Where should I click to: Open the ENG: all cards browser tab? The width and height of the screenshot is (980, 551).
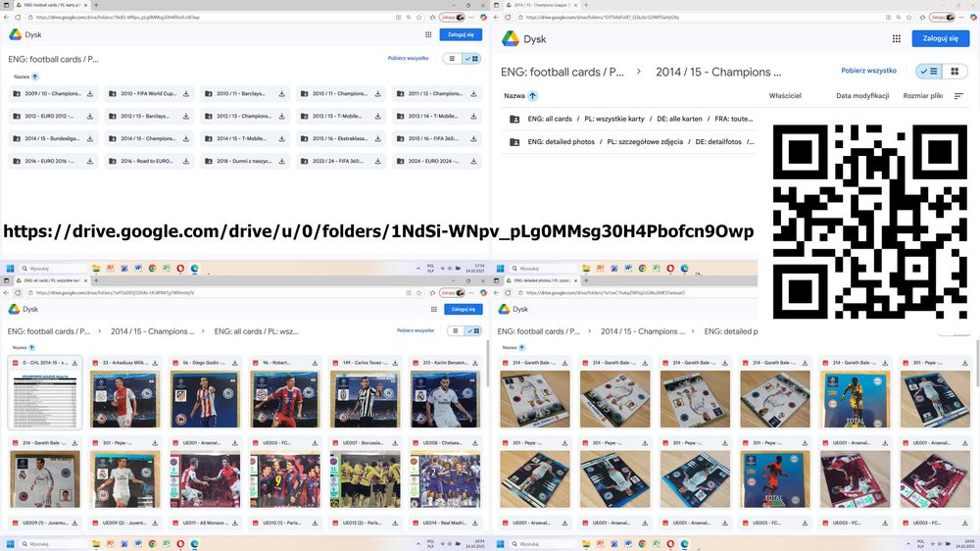pos(50,280)
